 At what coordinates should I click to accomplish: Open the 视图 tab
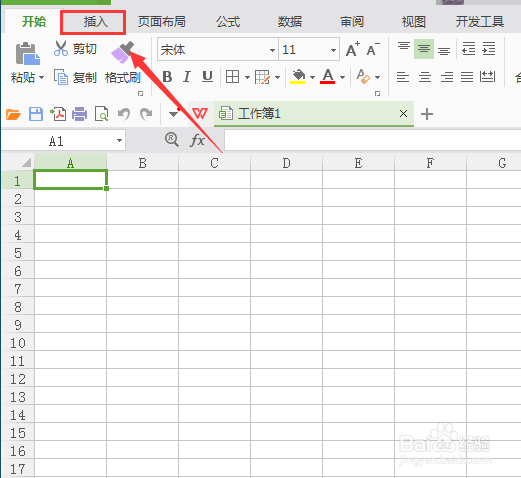(414, 22)
